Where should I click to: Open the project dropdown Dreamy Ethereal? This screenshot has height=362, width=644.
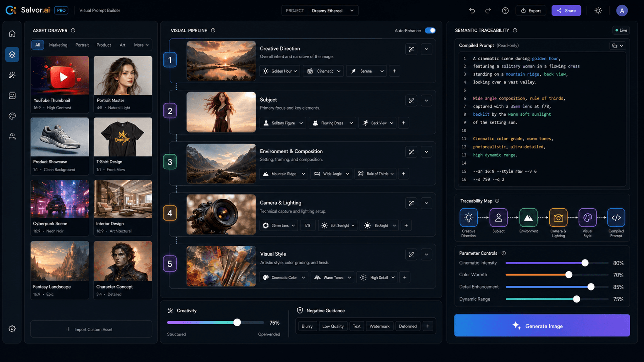tap(333, 11)
